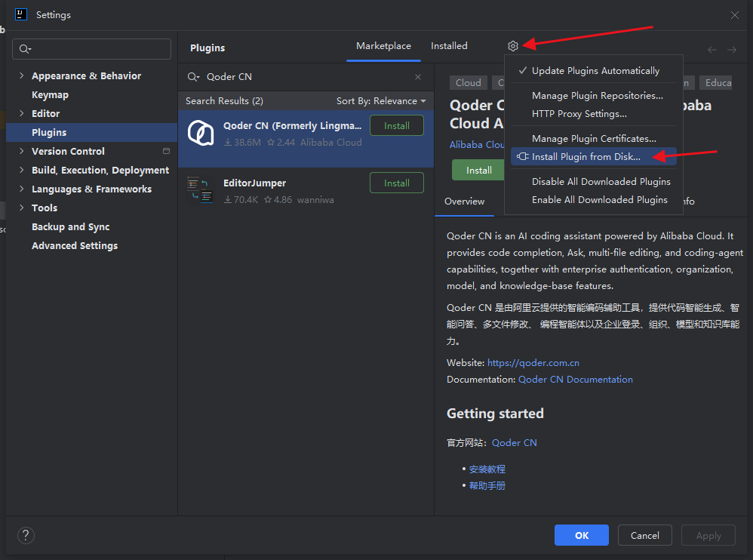This screenshot has width=753, height=560.
Task: Select Install Plugin from Disk...
Action: pyautogui.click(x=594, y=156)
